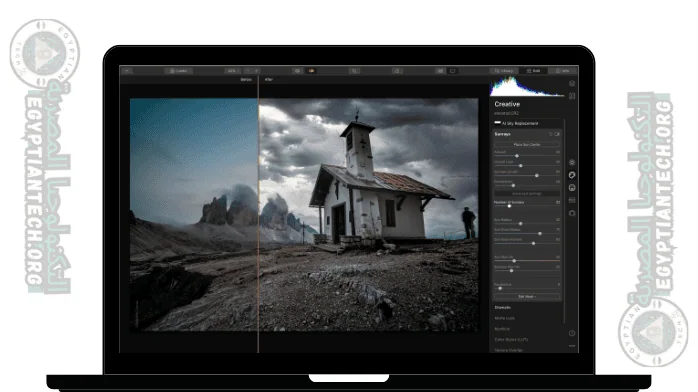Click the Sunrays reset arrow icon

(x=550, y=134)
